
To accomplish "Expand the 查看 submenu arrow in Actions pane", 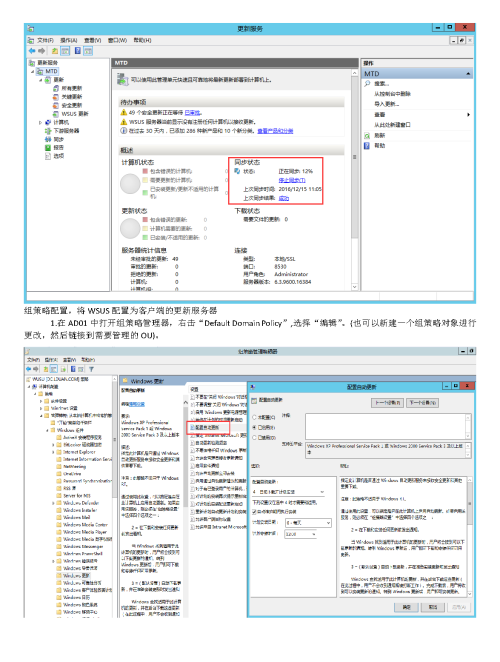I will tap(468, 114).
